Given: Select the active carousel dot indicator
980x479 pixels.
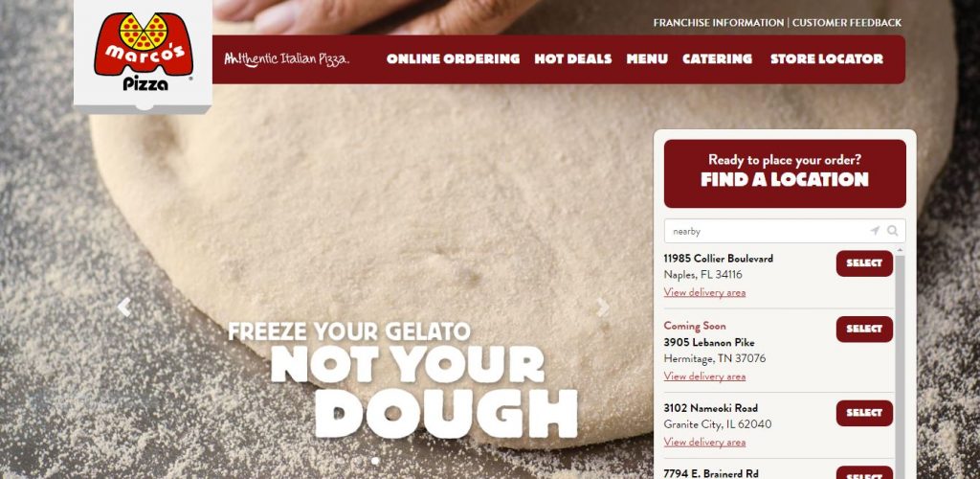Looking at the screenshot, I should pos(375,461).
